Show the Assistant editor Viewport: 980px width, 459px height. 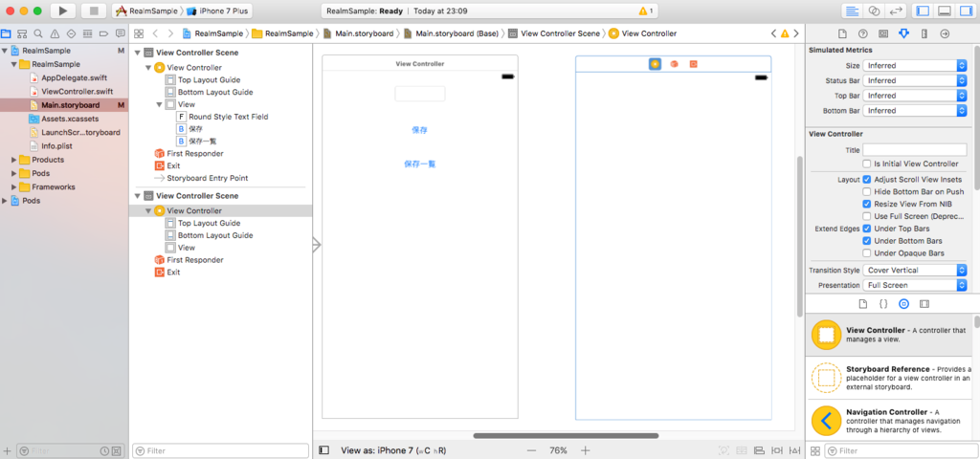[x=874, y=11]
